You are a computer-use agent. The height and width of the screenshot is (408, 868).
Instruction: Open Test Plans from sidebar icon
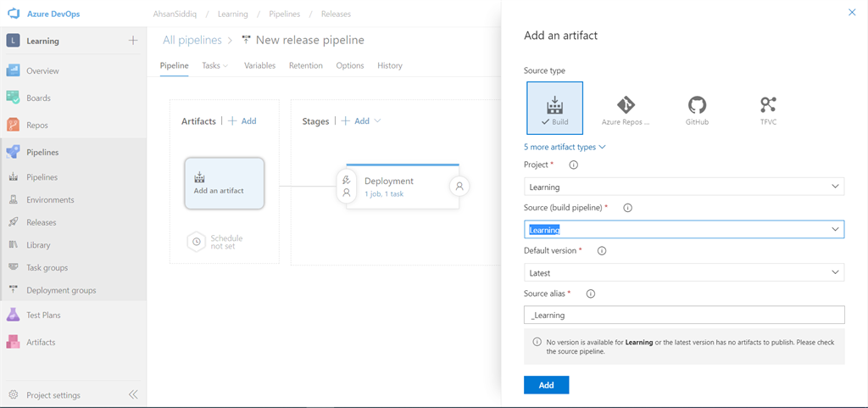click(13, 315)
